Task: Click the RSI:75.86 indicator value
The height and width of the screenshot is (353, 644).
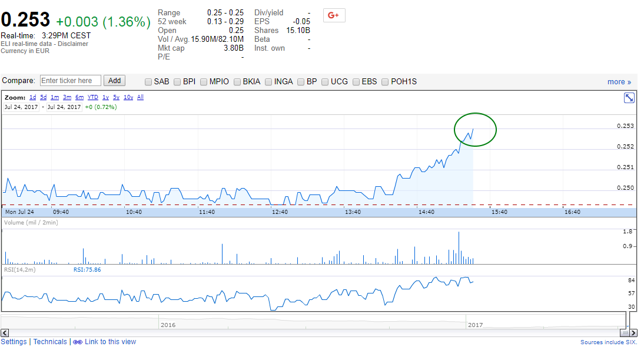Action: pos(87,270)
